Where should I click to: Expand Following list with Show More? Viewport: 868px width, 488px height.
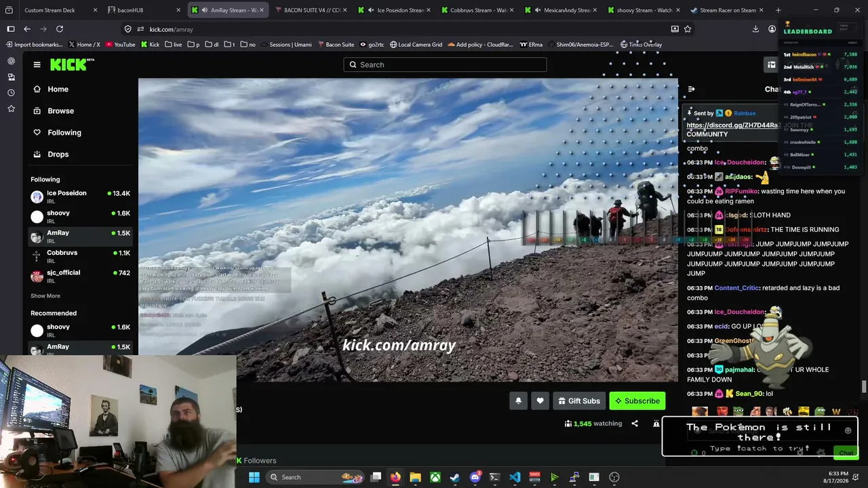click(x=45, y=296)
